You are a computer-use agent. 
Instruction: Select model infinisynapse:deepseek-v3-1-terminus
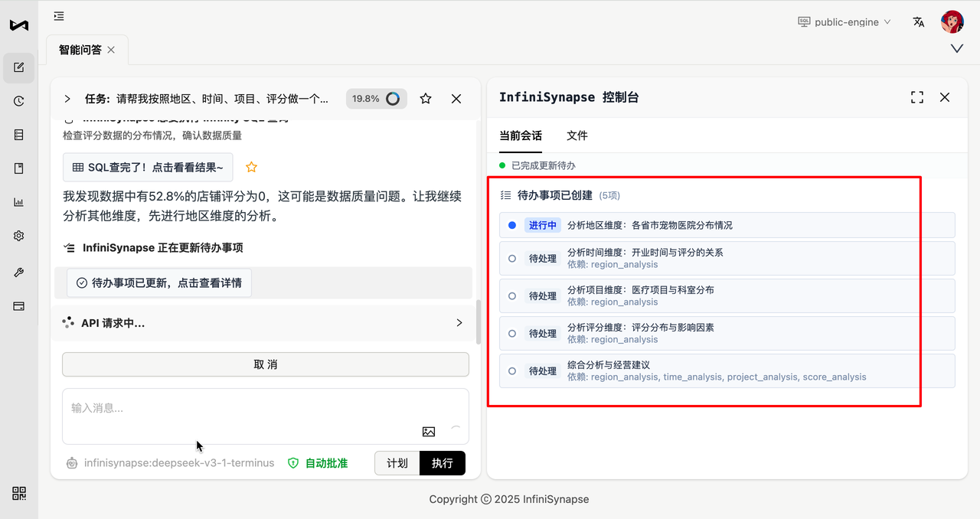179,463
